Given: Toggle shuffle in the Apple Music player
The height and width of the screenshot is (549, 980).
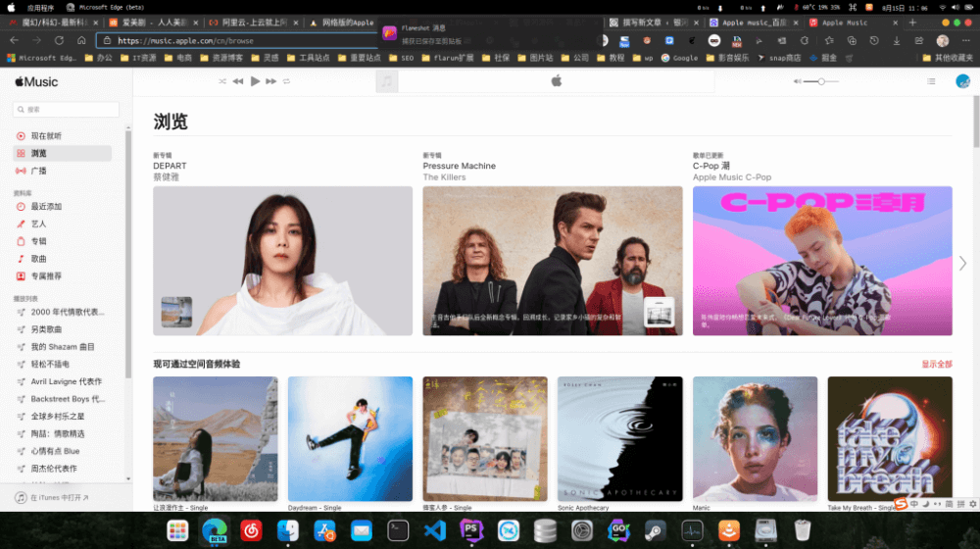Looking at the screenshot, I should 222,81.
